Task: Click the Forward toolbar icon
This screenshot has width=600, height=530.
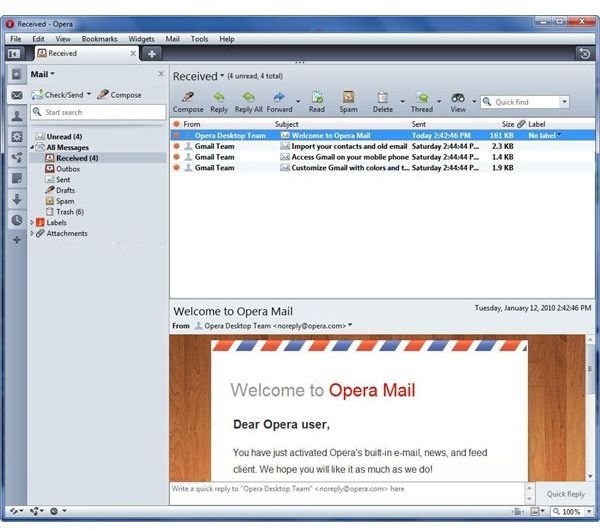Action: pyautogui.click(x=279, y=97)
